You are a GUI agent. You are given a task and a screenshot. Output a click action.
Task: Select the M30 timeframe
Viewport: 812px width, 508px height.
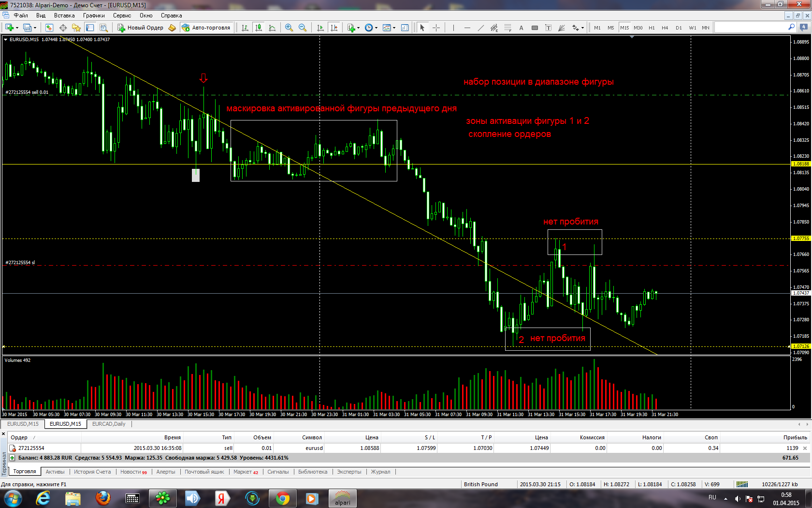pyautogui.click(x=638, y=28)
